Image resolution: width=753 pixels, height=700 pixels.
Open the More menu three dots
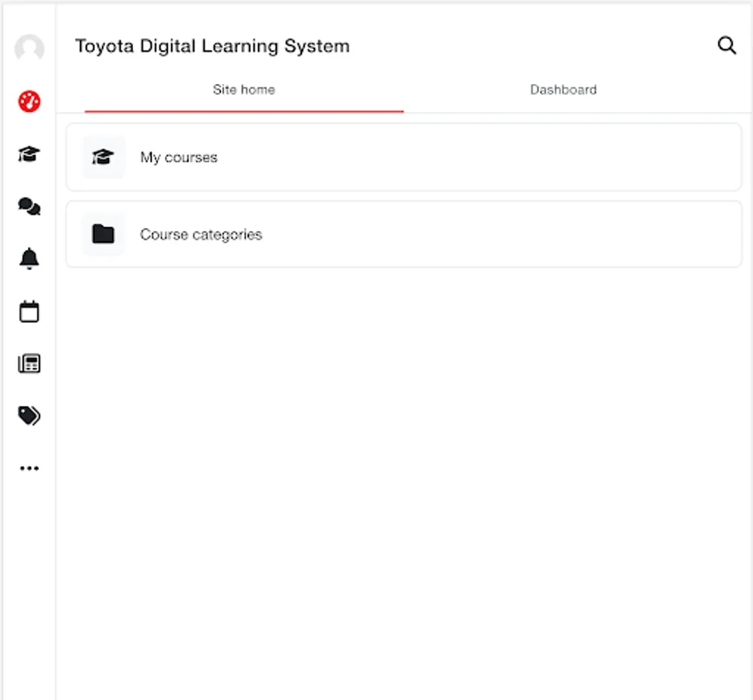coord(30,468)
